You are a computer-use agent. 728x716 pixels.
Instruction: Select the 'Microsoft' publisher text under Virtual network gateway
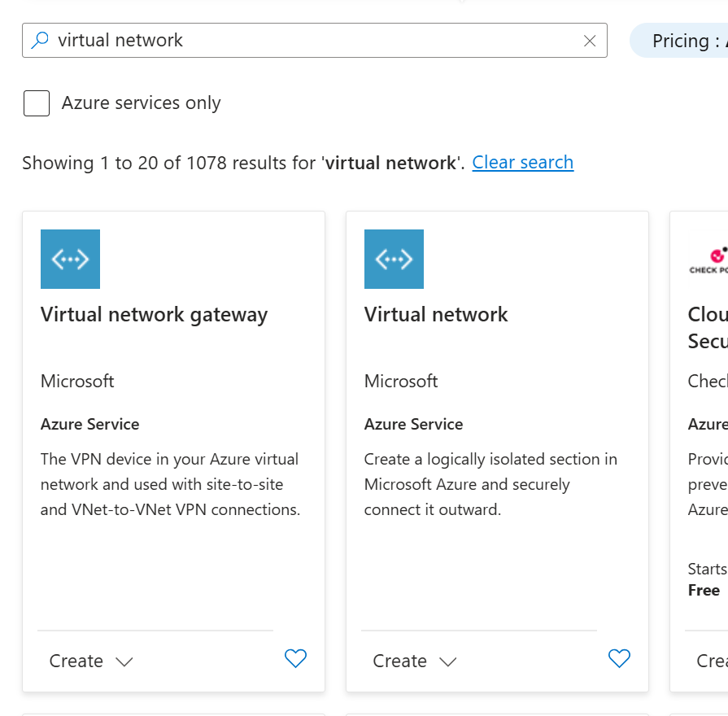(x=77, y=382)
